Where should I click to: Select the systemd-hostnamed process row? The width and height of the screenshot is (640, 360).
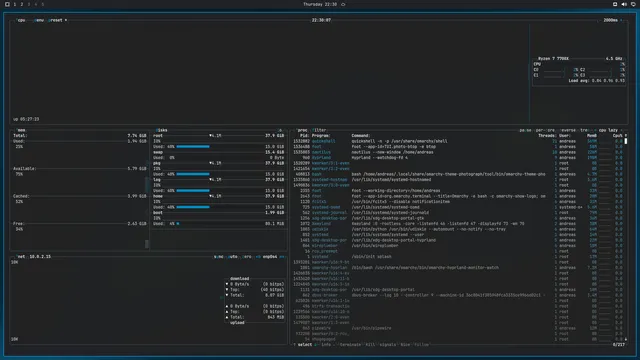[457, 180]
